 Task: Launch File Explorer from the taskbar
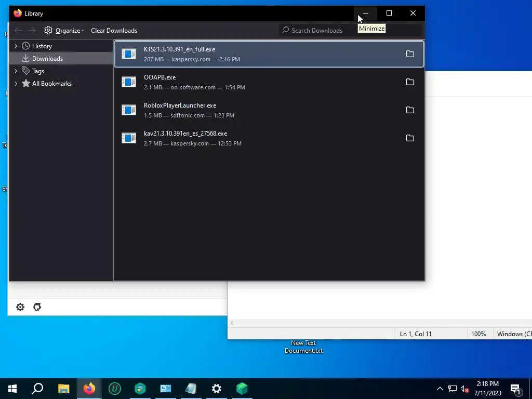click(63, 389)
